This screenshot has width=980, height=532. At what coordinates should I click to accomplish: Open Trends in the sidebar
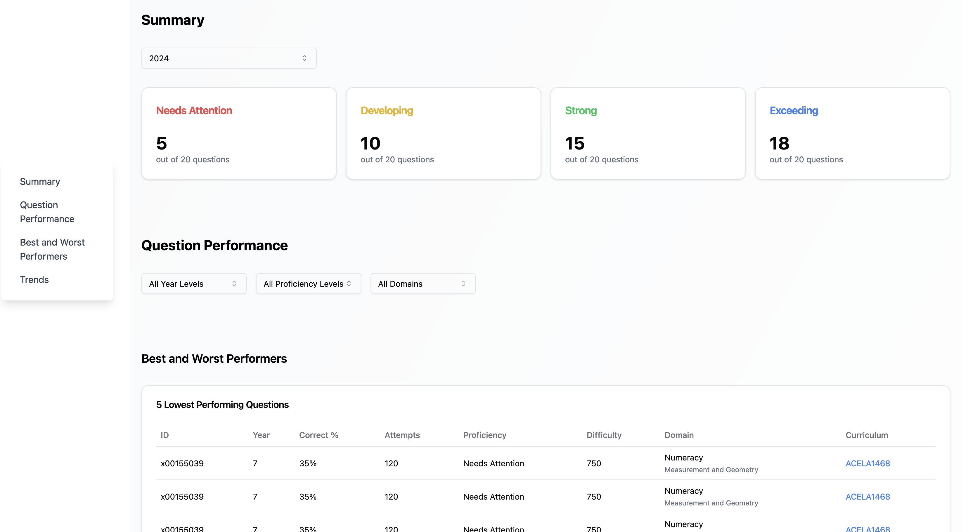click(34, 280)
